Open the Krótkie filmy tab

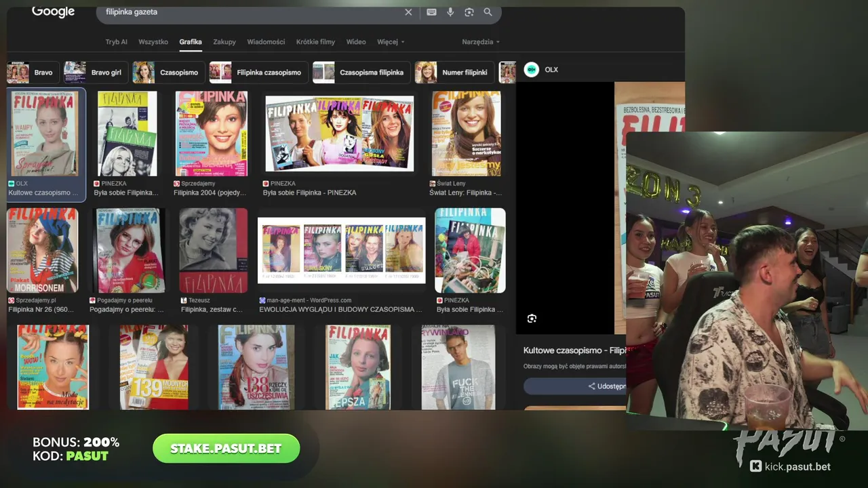pyautogui.click(x=315, y=42)
